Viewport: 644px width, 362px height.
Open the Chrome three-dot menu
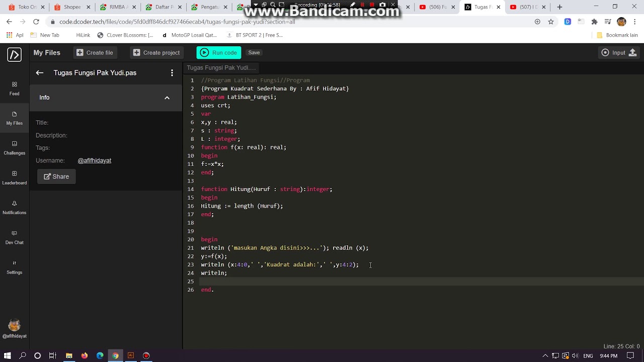[635, 22]
